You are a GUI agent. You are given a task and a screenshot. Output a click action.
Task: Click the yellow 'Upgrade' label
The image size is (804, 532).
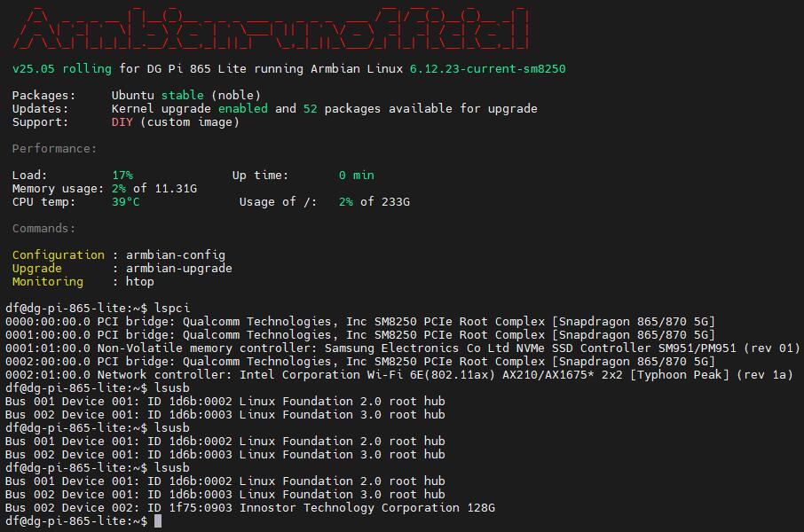point(37,269)
